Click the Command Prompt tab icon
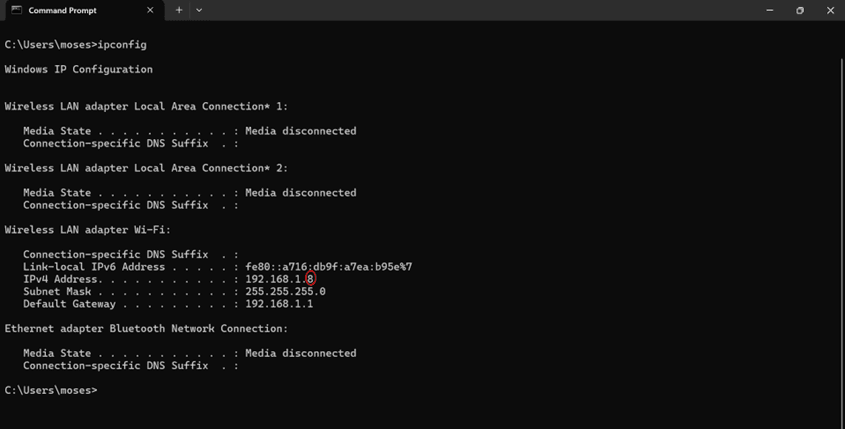The height and width of the screenshot is (429, 845). (17, 10)
